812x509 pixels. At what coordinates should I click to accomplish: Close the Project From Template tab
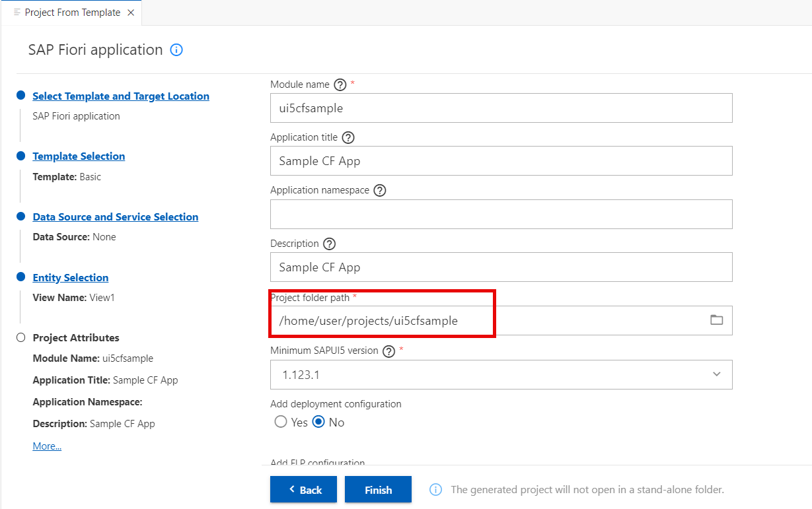click(x=131, y=11)
